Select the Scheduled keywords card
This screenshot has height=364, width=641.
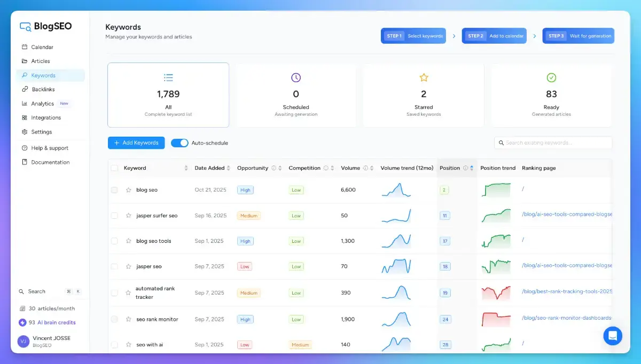(x=296, y=95)
